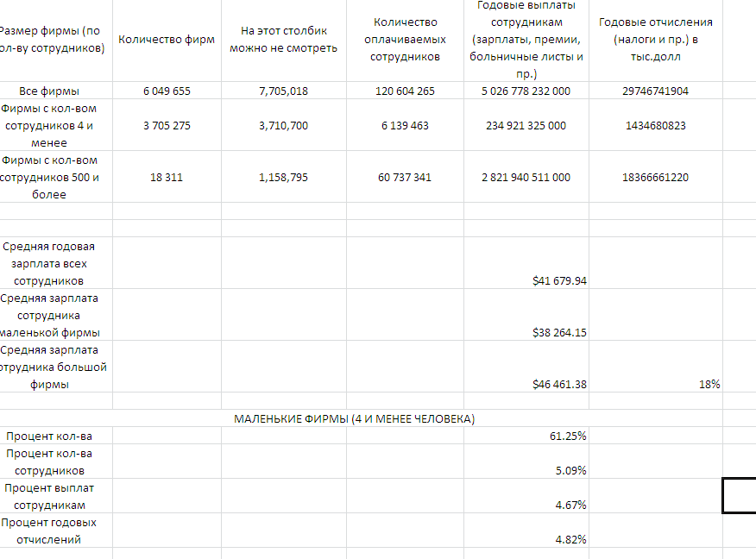Select the 'Количество оплачиваемых сотрудников' header cell

point(405,40)
